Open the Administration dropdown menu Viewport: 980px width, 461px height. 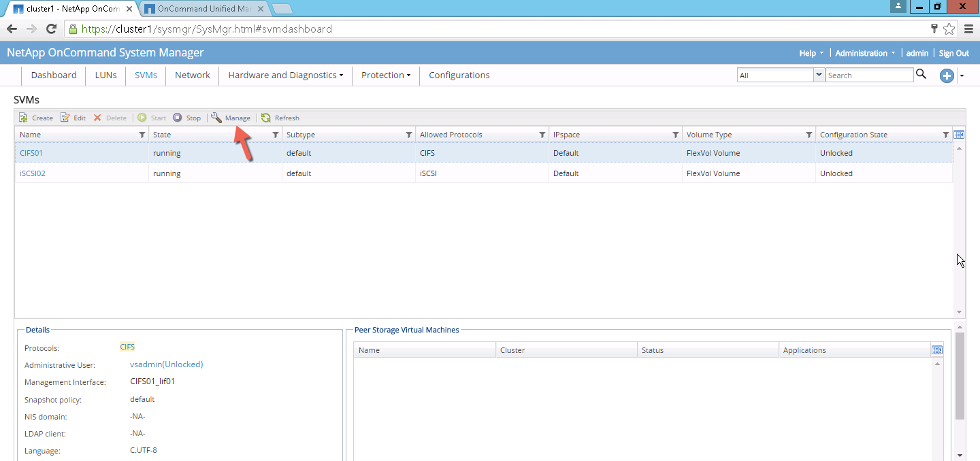[x=865, y=53]
